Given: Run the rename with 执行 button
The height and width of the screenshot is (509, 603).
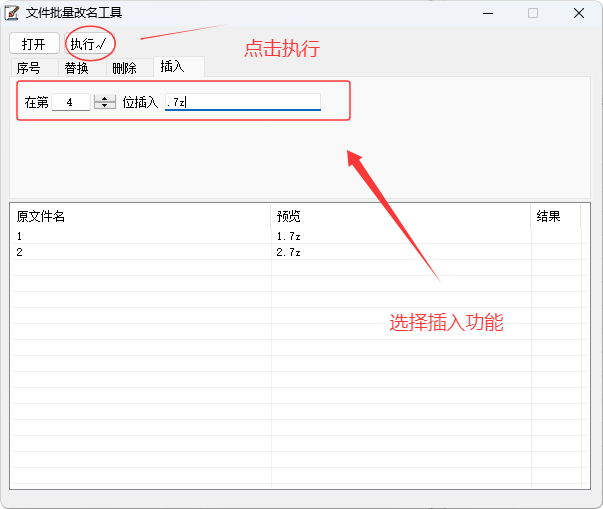Looking at the screenshot, I should [90, 43].
